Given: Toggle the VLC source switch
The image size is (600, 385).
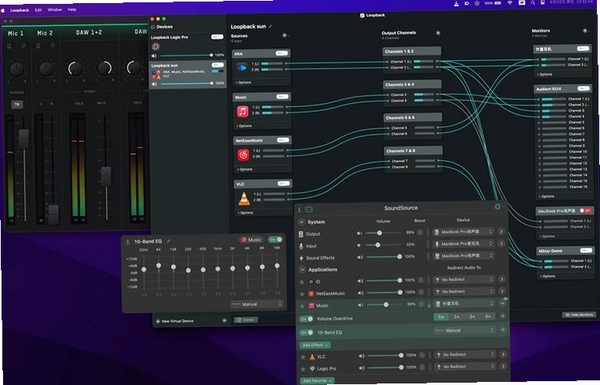Looking at the screenshot, I should point(284,184).
